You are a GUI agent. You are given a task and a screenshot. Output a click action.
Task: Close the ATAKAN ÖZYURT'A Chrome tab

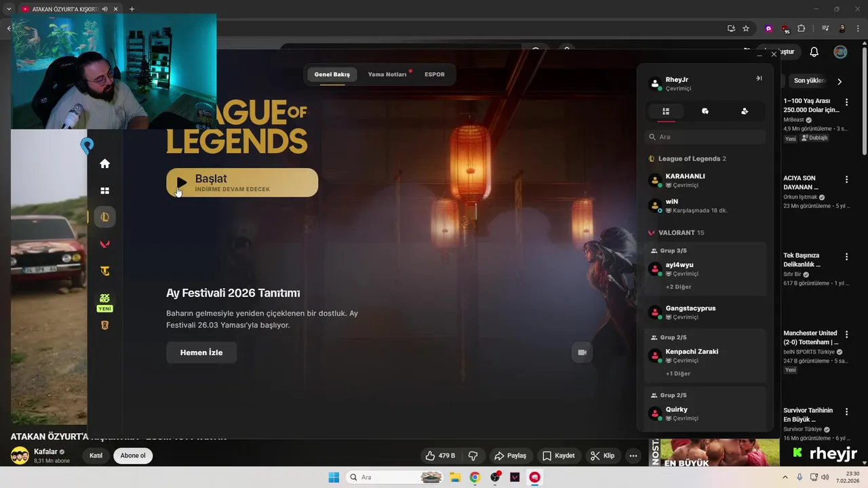(116, 9)
